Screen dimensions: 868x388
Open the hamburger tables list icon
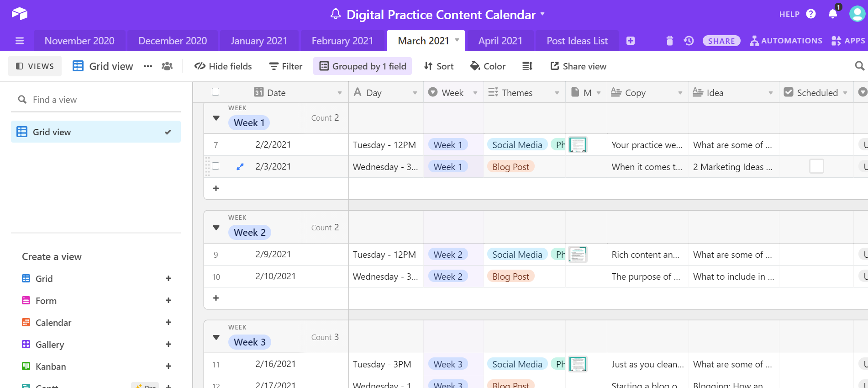pyautogui.click(x=20, y=41)
